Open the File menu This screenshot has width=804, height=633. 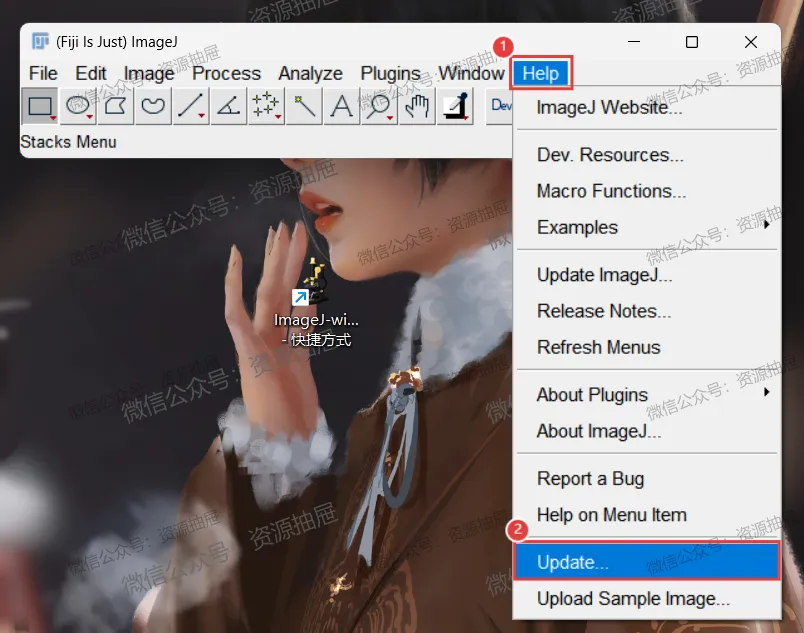pos(43,73)
